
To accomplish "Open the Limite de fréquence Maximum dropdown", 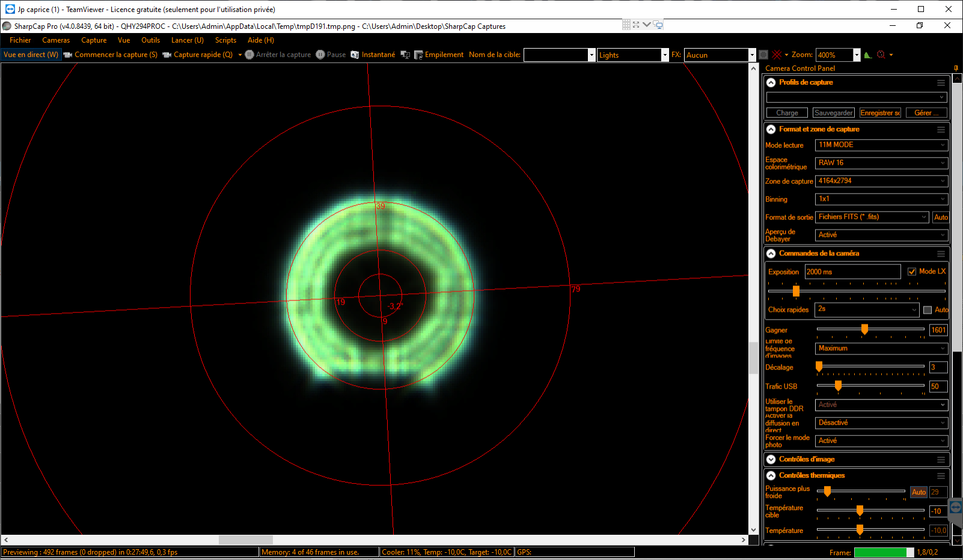I will point(881,348).
